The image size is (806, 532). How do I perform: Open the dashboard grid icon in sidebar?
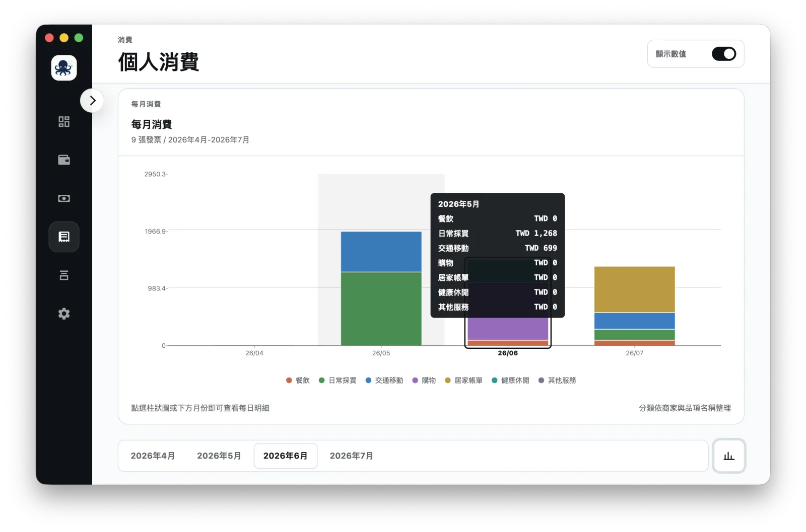tap(64, 122)
